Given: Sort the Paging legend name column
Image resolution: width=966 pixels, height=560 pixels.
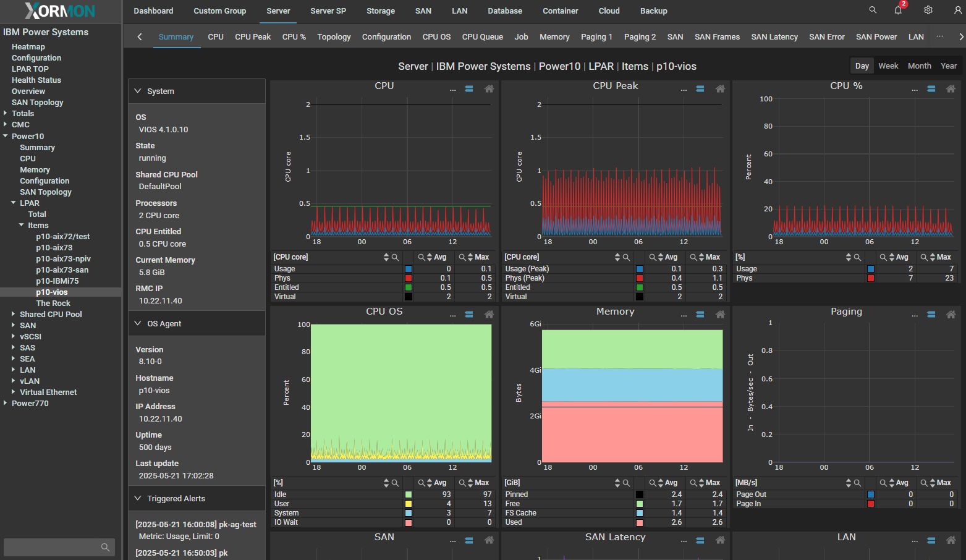Looking at the screenshot, I should (x=849, y=483).
